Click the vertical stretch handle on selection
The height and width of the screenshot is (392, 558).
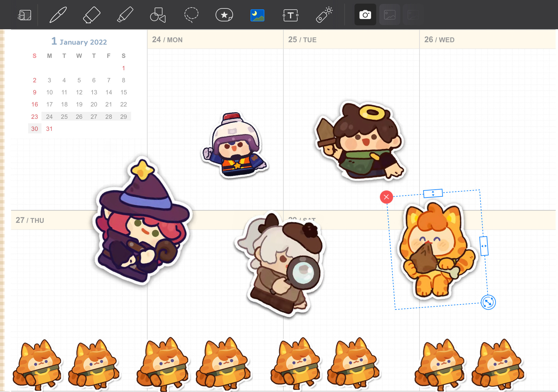tap(433, 193)
